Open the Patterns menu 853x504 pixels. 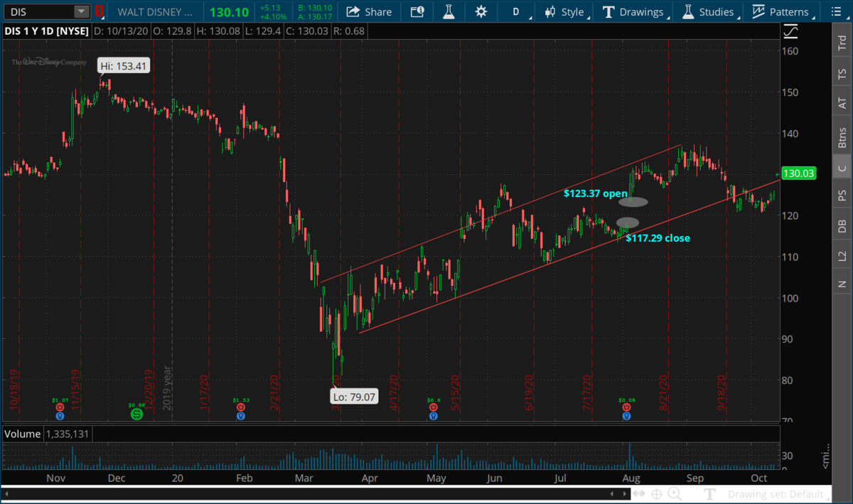coord(780,11)
